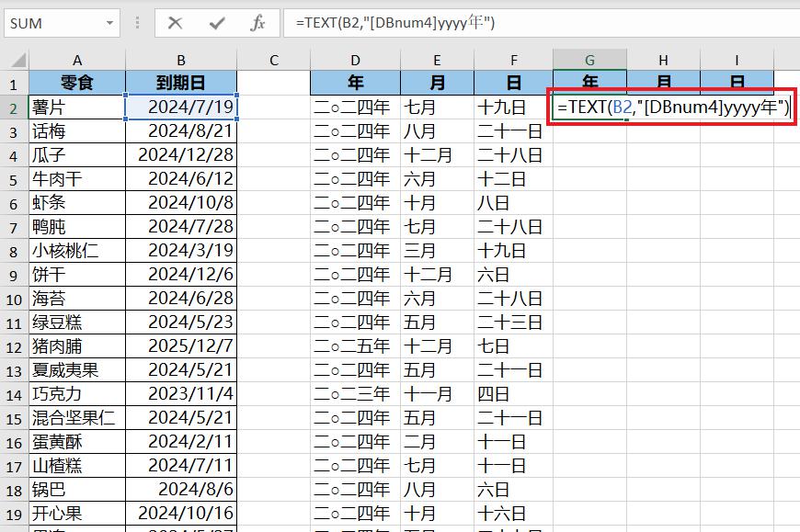Image resolution: width=800 pixels, height=532 pixels.
Task: Click day cell 十六日
Action: click(x=514, y=513)
